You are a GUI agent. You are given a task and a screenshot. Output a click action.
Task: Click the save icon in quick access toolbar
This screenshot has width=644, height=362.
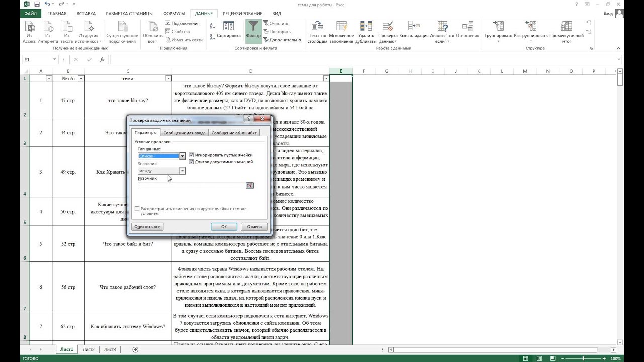tap(37, 4)
